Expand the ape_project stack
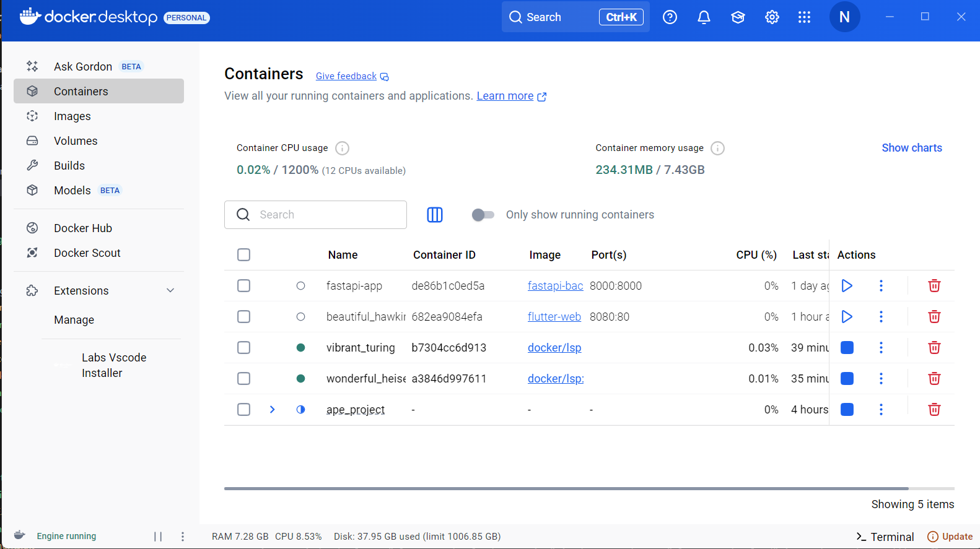This screenshot has height=549, width=980. [272, 409]
